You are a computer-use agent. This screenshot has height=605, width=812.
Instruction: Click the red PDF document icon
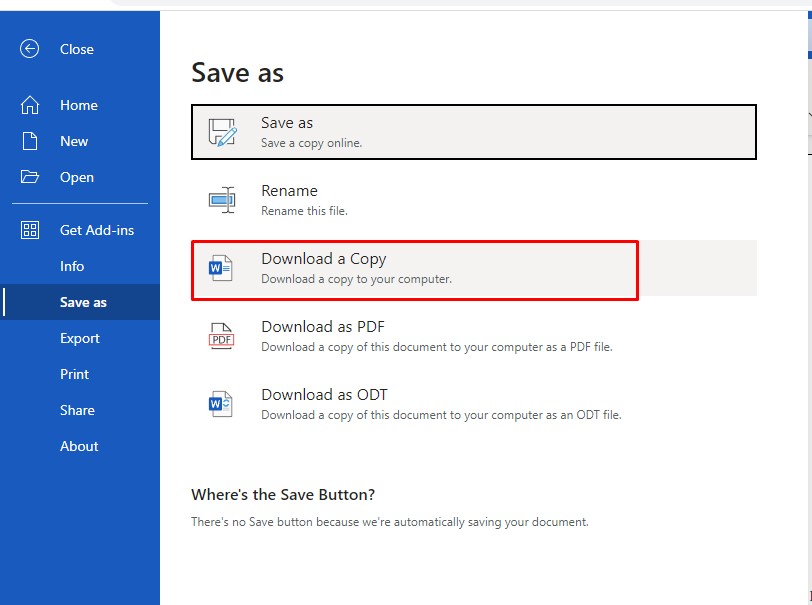(x=221, y=336)
